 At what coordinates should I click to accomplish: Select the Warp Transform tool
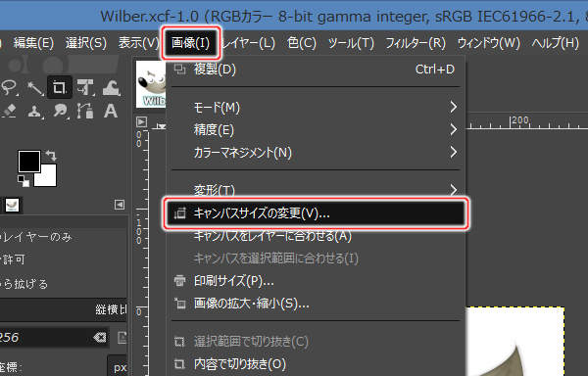111,87
